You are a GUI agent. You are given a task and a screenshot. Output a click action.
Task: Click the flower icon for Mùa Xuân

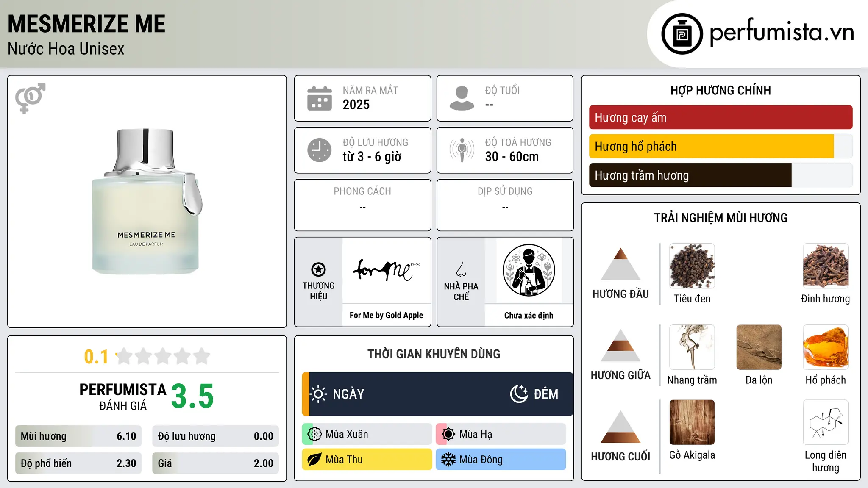314,434
